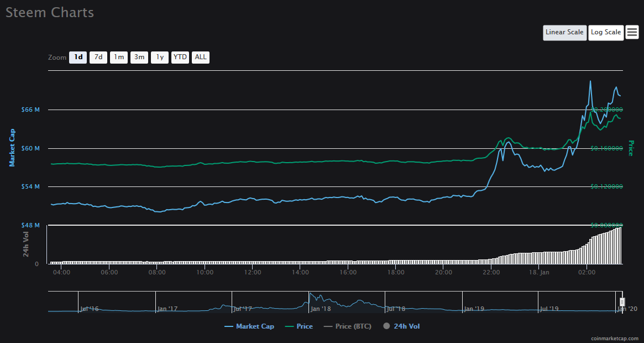Click the $48 M axis label
The height and width of the screenshot is (343, 644).
tap(30, 225)
